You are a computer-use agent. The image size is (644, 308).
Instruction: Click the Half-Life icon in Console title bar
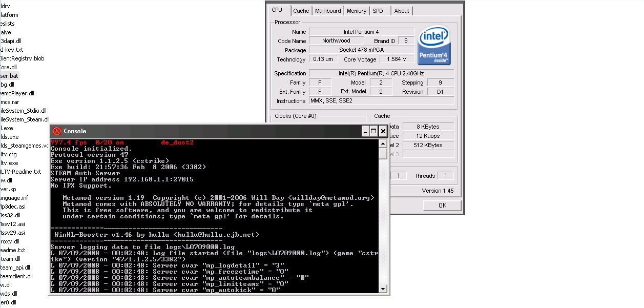pyautogui.click(x=56, y=131)
